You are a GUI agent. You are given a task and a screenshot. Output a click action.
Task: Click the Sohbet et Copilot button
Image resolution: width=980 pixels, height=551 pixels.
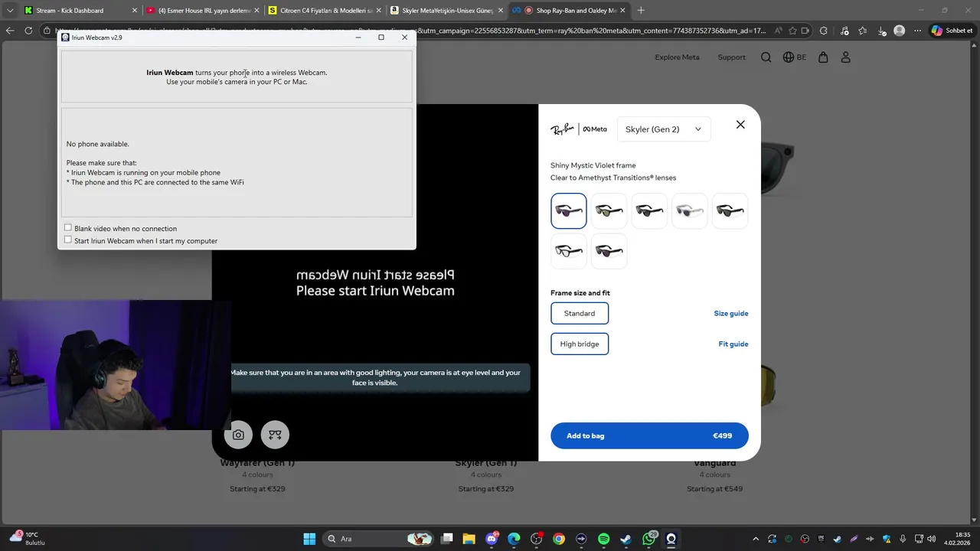[952, 31]
